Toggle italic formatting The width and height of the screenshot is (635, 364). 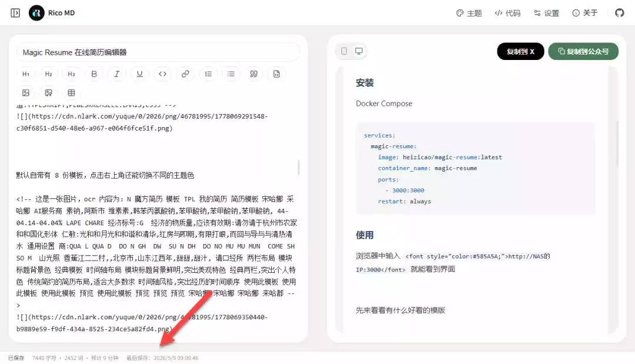(116, 74)
